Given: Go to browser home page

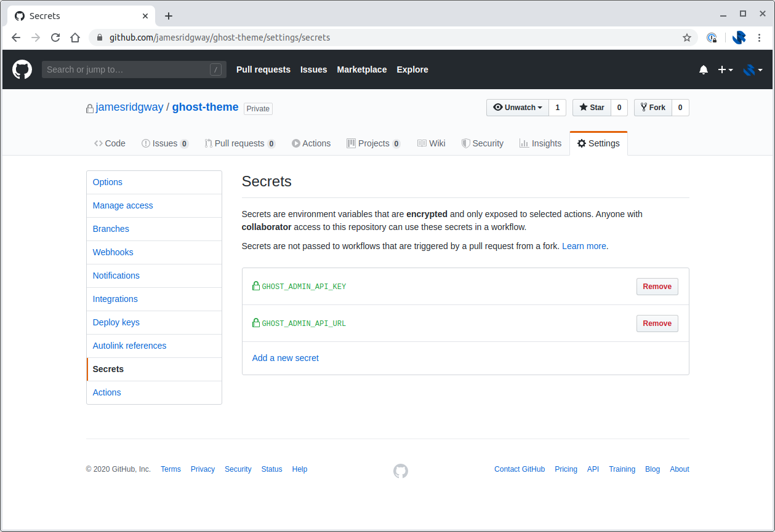Looking at the screenshot, I should click(75, 38).
